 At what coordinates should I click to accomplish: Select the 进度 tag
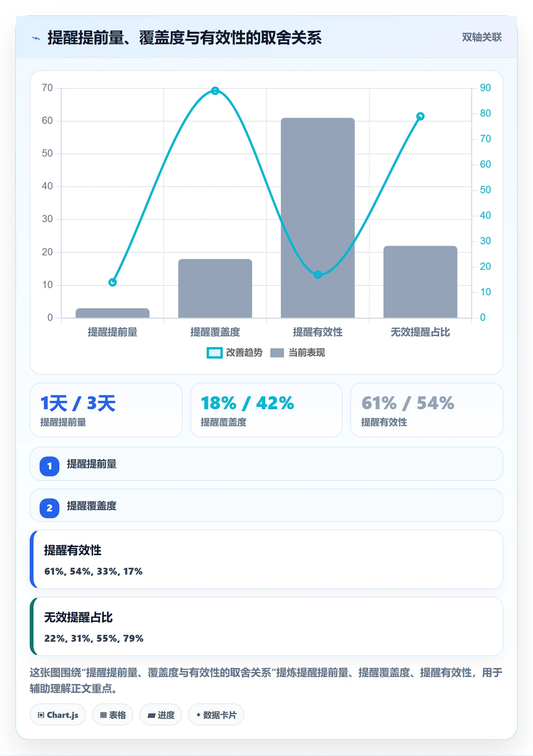(161, 715)
